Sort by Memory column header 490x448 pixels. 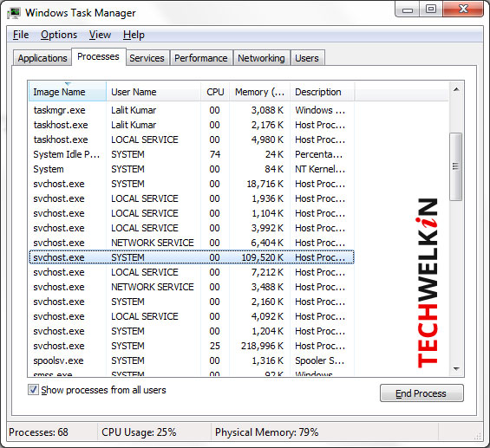[x=259, y=92]
